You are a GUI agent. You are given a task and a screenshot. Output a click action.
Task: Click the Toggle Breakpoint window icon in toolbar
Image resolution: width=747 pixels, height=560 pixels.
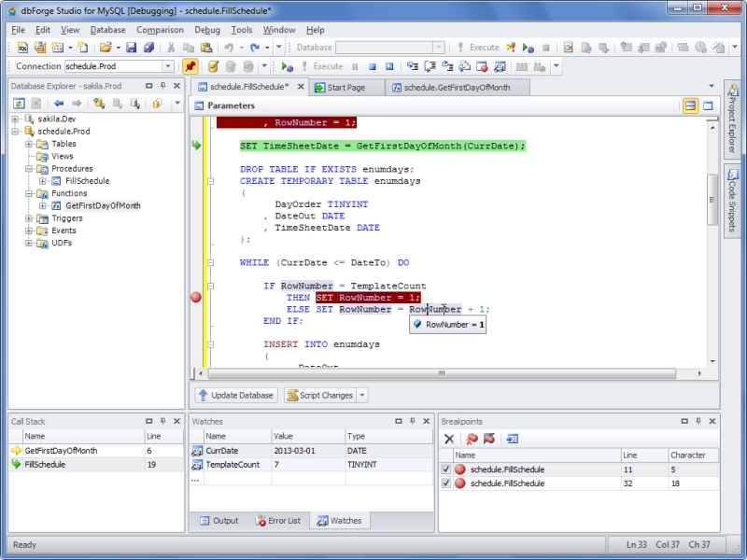(x=482, y=66)
